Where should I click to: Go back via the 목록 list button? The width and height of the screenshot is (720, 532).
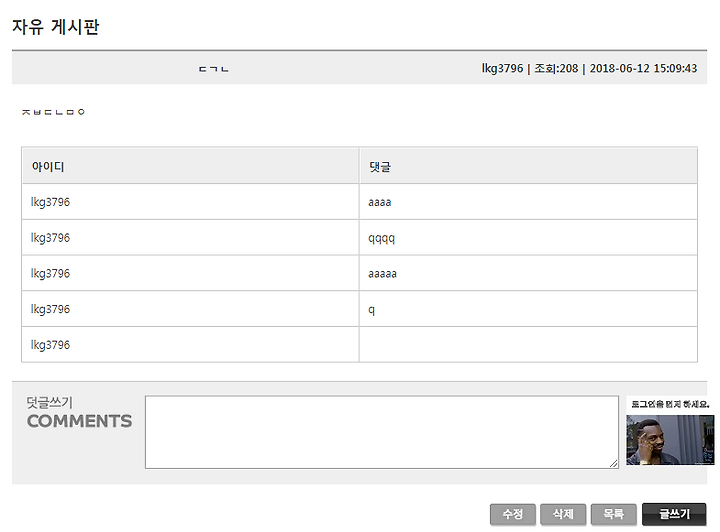[613, 514]
